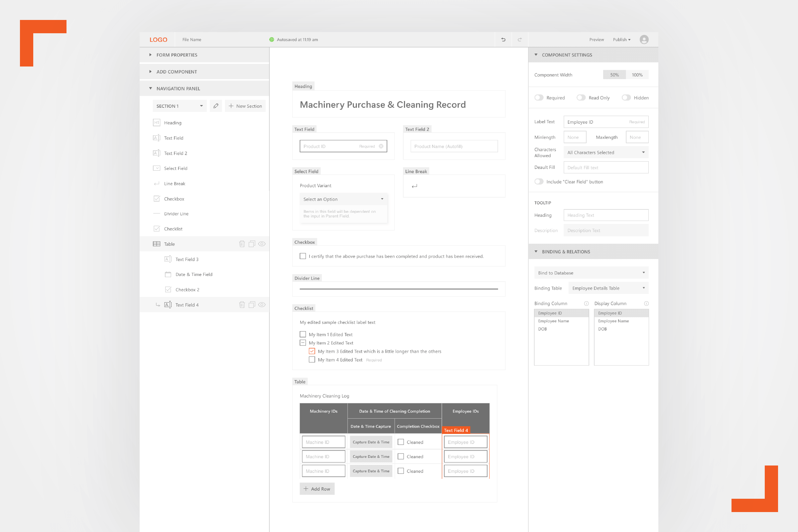Viewport: 798px width, 532px height.
Task: Turn on the Read Only toggle
Action: click(581, 98)
